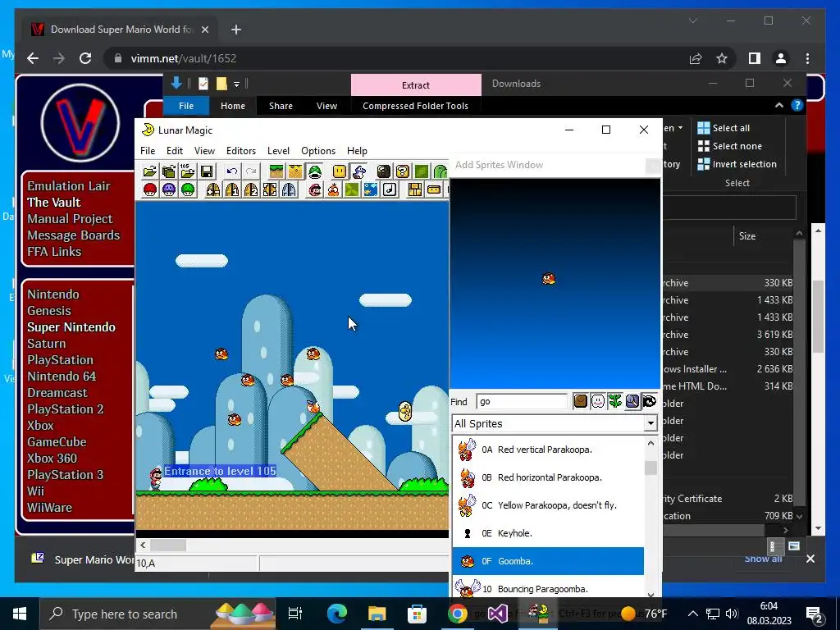Click the brown block sprite filter icon
840x630 pixels.
pos(580,401)
